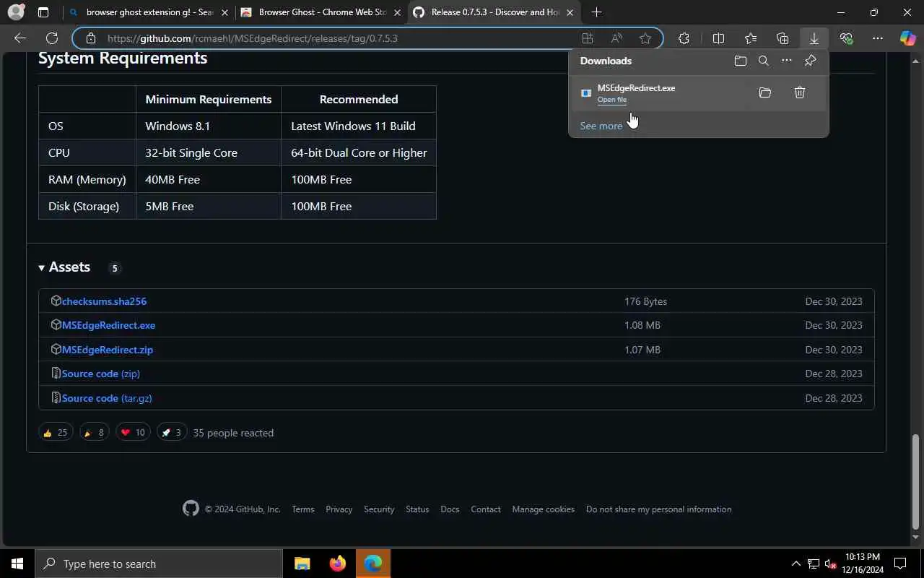The height and width of the screenshot is (578, 924).
Task: Refresh the current page
Action: click(52, 38)
